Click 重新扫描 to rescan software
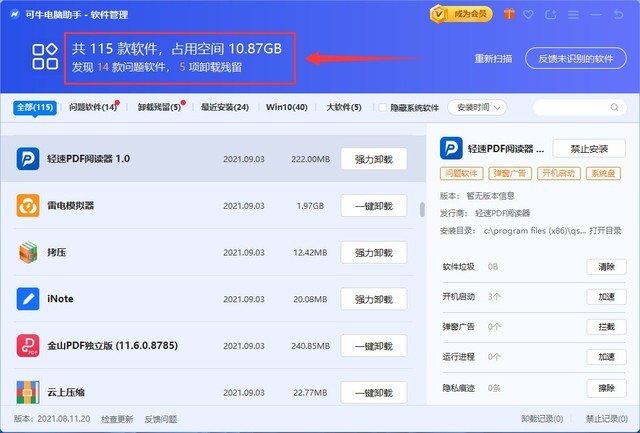The height and width of the screenshot is (433, 640). pos(493,58)
